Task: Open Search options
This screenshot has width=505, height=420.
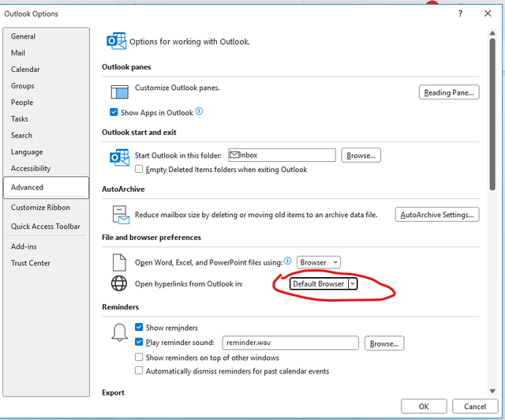Action: pyautogui.click(x=46, y=135)
